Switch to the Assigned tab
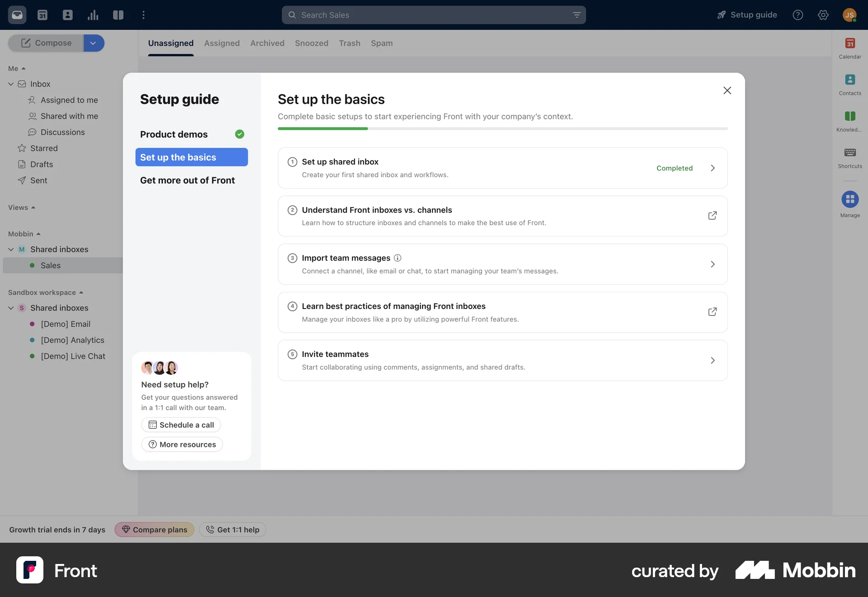 click(222, 43)
